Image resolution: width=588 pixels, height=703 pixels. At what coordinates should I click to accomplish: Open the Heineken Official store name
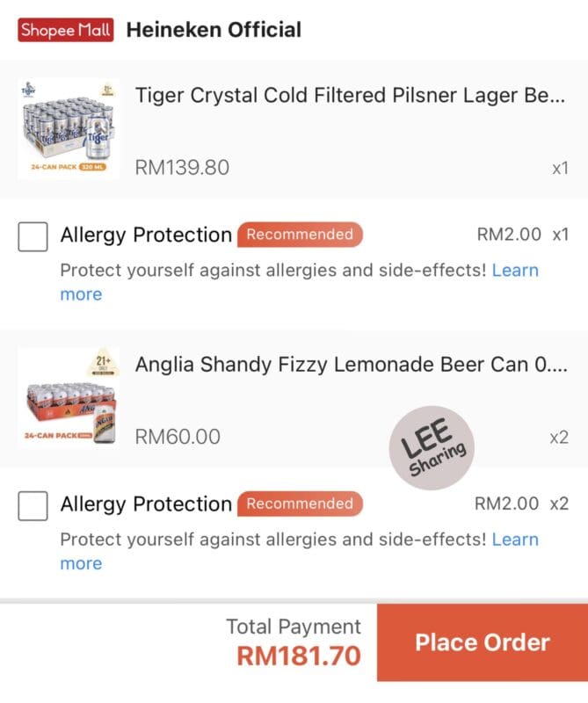coord(214,30)
